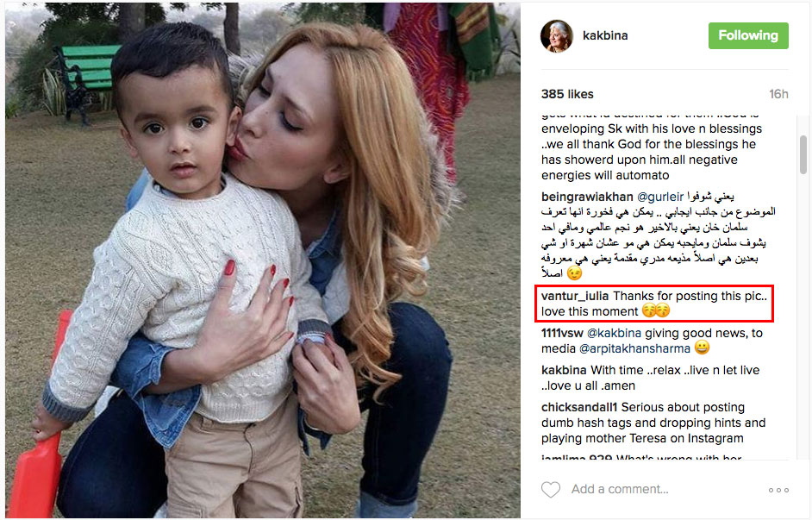Image resolution: width=812 pixels, height=520 pixels.
Task: Open the beingrawiakhan commenter profile
Action: (x=587, y=197)
